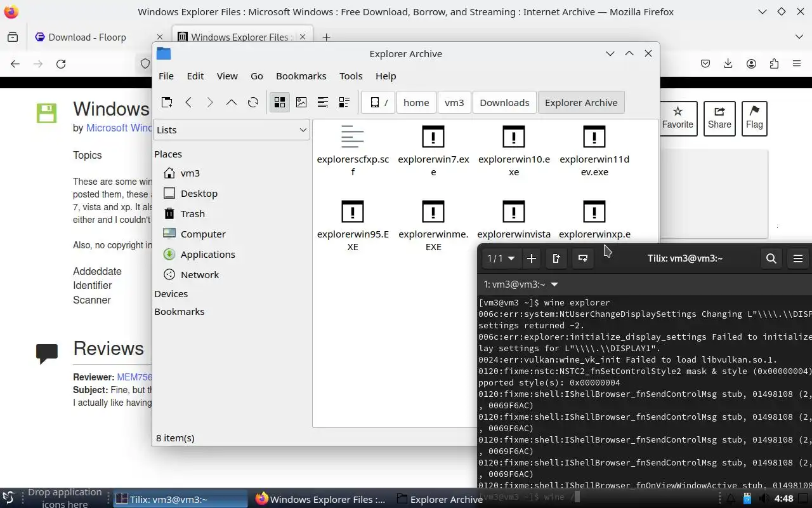Open new tab icon in file manager toolbar

coord(166,102)
